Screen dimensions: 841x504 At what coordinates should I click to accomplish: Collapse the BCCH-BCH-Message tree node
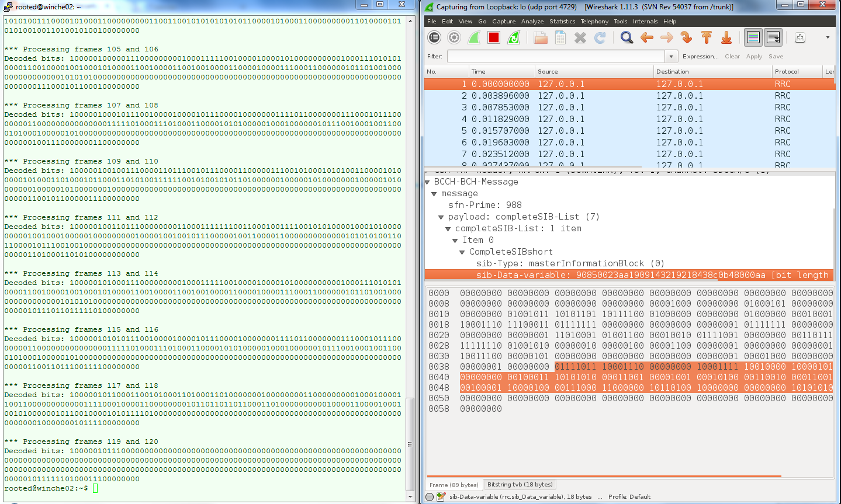[428, 182]
